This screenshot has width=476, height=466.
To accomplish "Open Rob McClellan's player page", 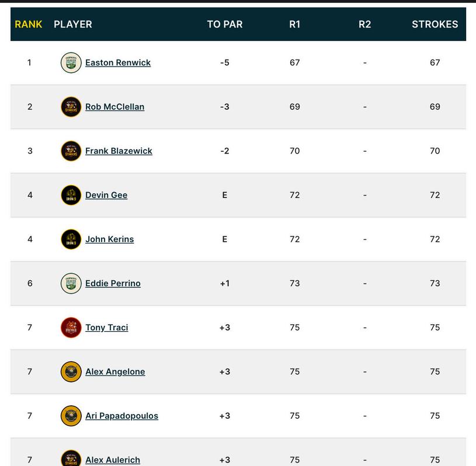I will pyautogui.click(x=114, y=107).
